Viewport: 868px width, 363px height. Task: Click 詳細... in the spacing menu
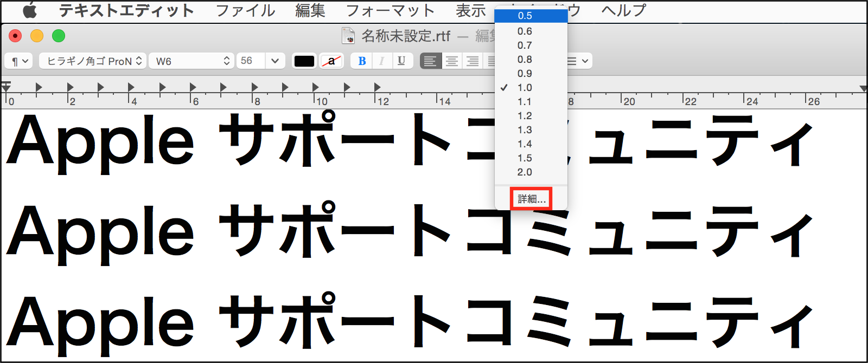(531, 199)
